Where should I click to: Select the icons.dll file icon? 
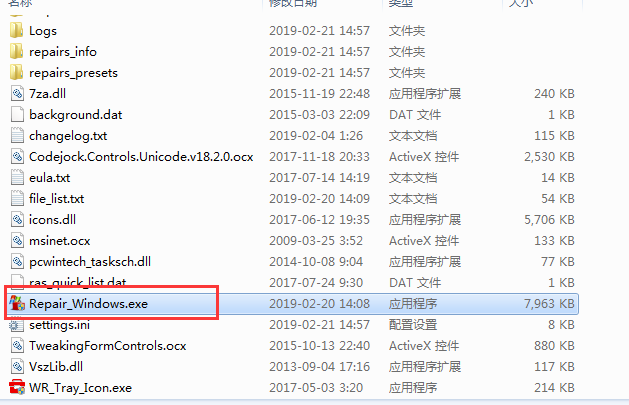17,220
